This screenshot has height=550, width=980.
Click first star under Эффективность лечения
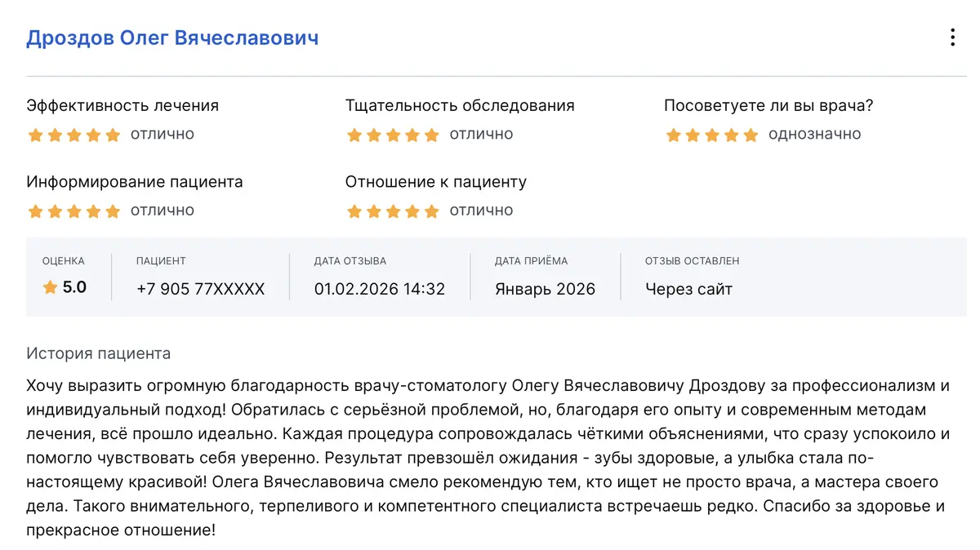tap(35, 135)
